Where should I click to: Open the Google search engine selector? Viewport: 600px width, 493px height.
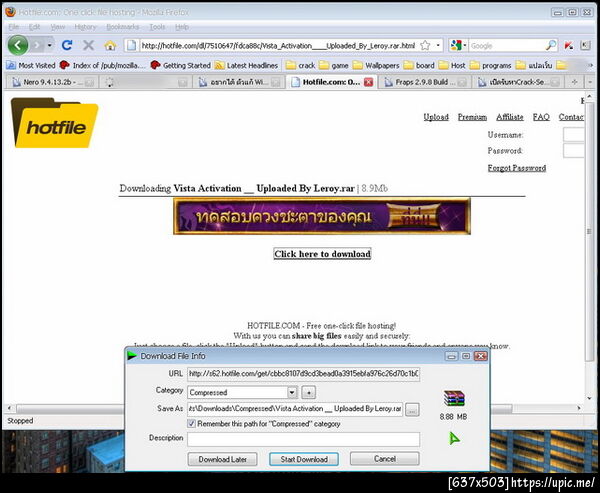coord(458,46)
